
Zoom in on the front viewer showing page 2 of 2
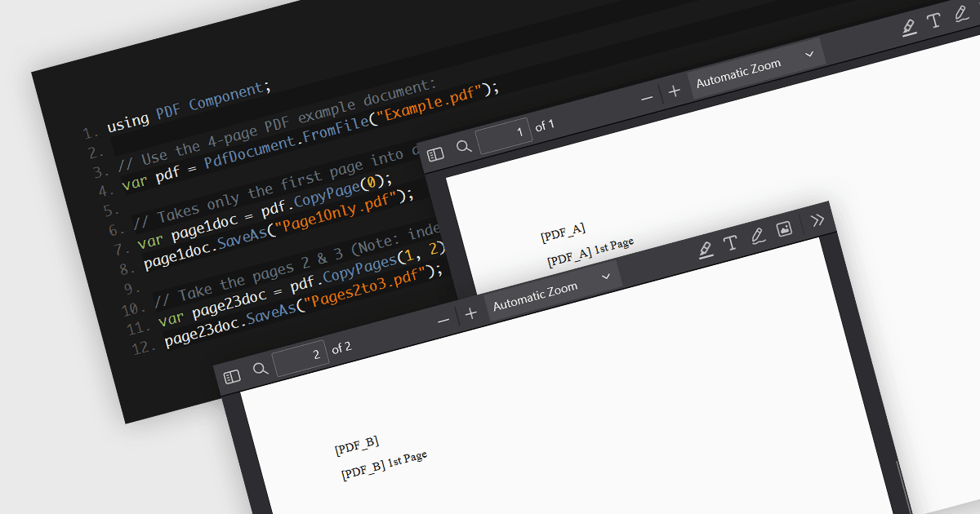pyautogui.click(x=470, y=314)
